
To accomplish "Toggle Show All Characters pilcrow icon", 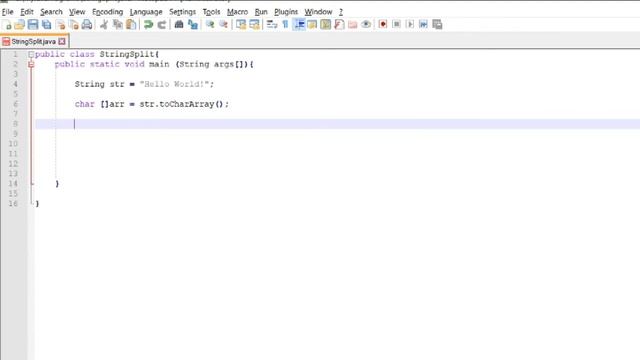I will [285, 24].
